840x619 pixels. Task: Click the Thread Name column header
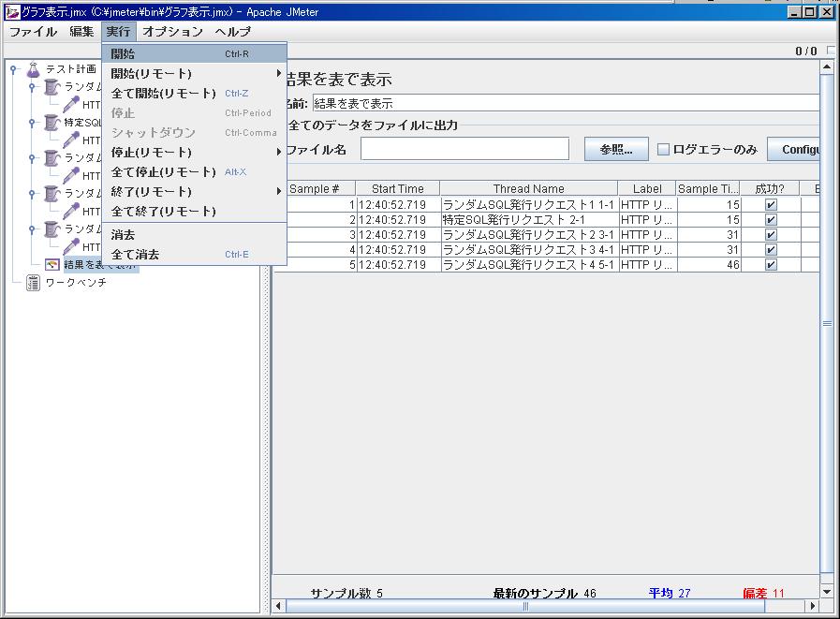[529, 188]
